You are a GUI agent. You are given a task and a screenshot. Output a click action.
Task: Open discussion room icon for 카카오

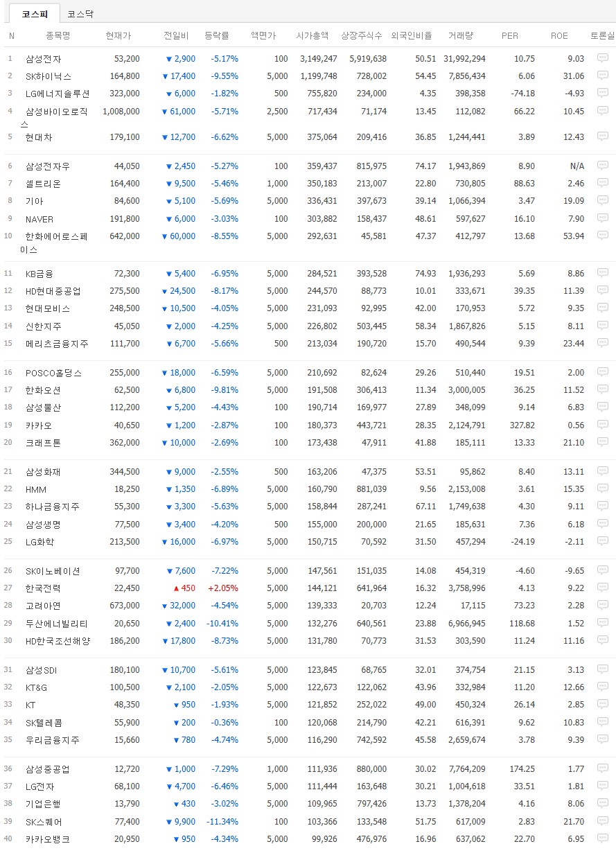coord(602,425)
